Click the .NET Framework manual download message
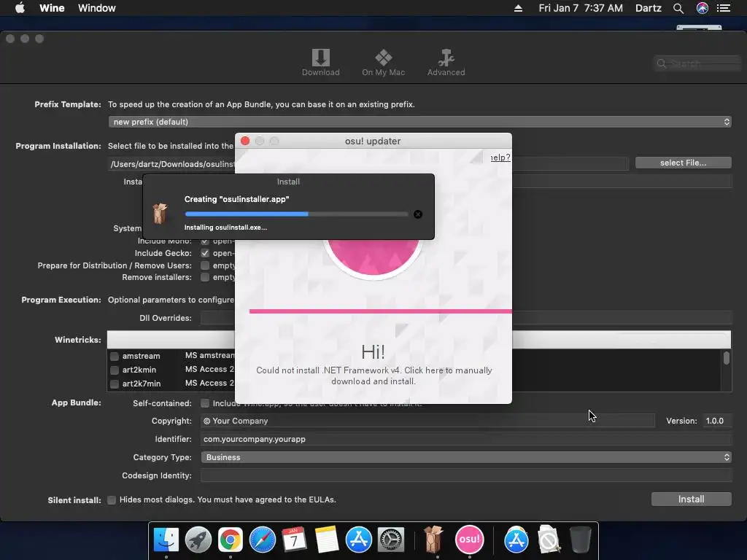The image size is (747, 560). coord(374,376)
